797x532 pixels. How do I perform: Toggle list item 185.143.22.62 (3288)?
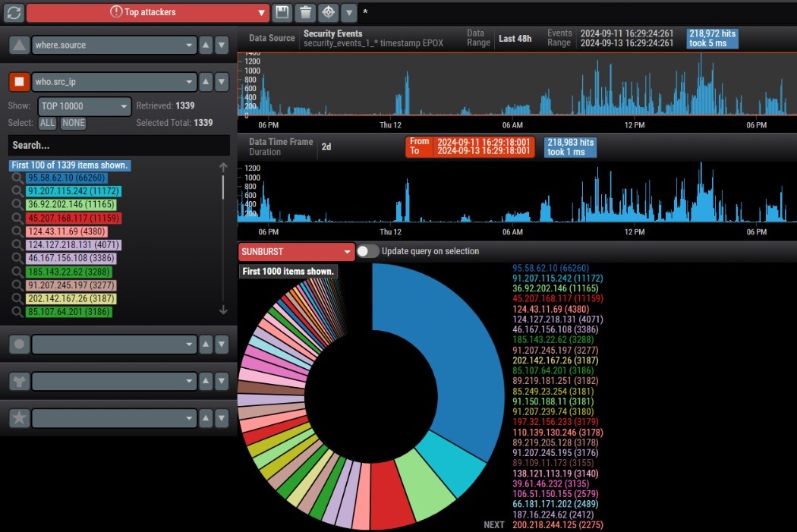coord(68,272)
